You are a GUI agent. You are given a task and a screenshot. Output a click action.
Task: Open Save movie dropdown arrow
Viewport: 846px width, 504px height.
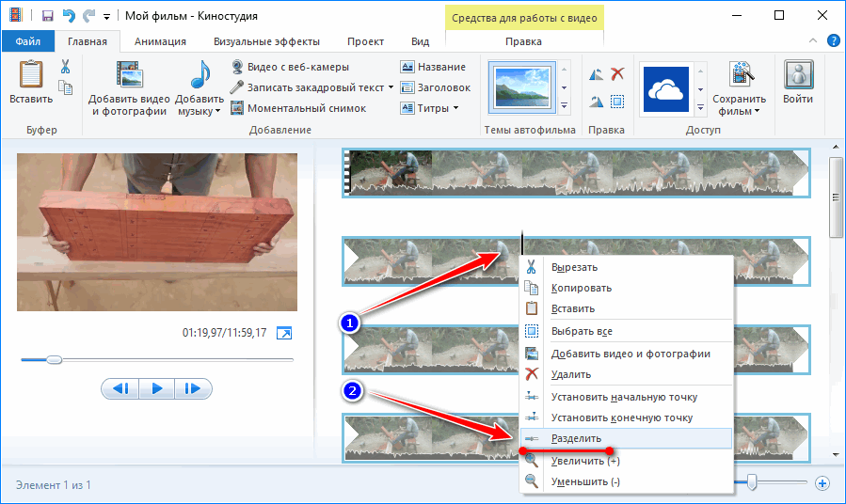point(757,112)
